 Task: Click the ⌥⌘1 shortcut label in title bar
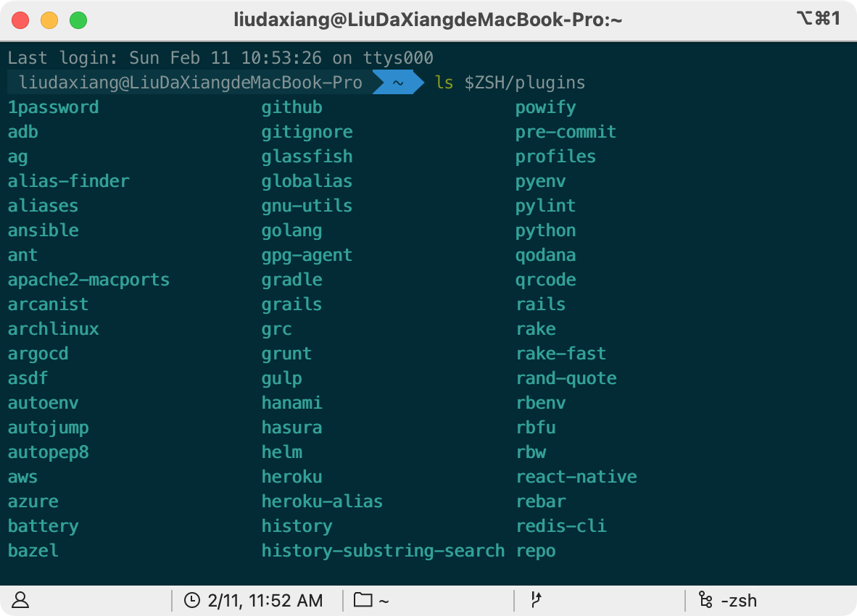818,18
